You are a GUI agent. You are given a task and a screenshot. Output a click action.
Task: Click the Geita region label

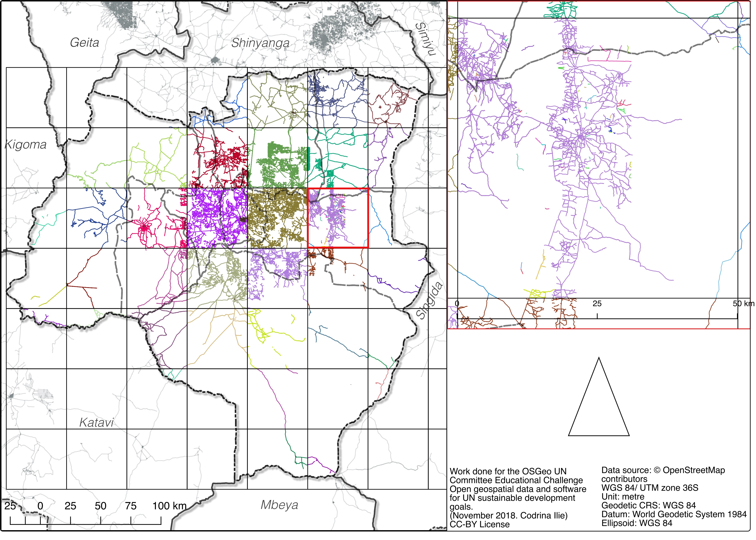[84, 43]
